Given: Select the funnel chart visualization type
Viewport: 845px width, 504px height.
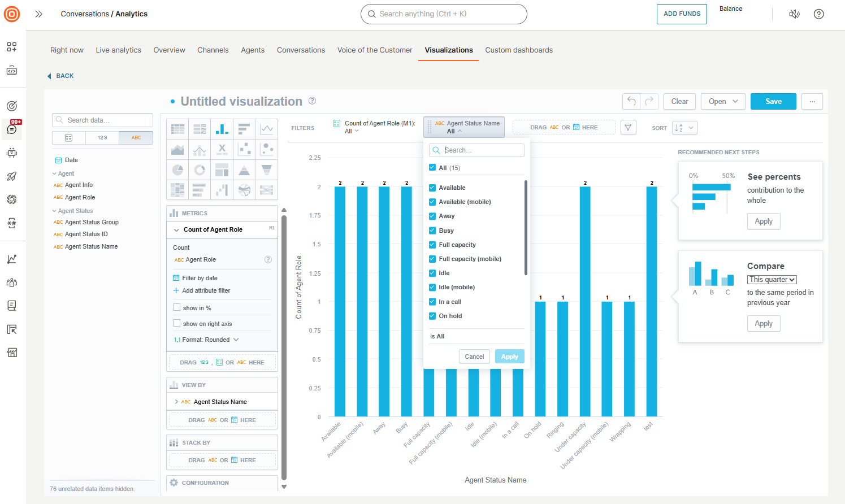Looking at the screenshot, I should click(x=266, y=170).
